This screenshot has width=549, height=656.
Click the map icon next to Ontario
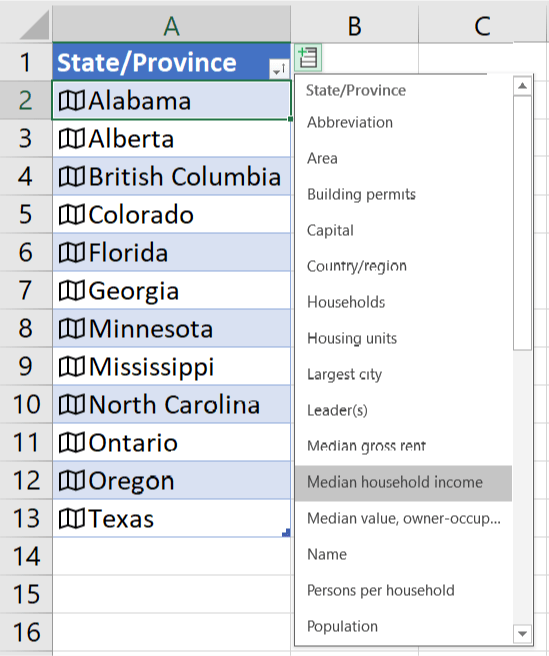72,443
